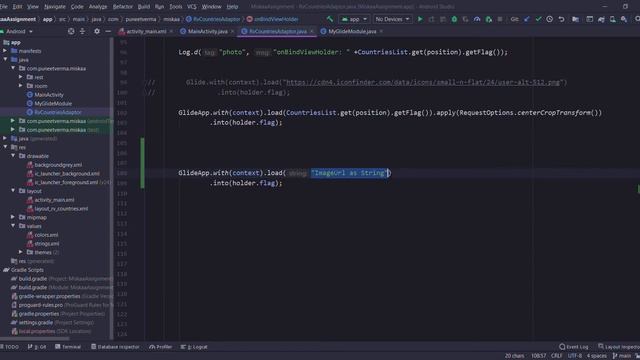
Task: Select settings.gradle file
Action: click(x=36, y=322)
